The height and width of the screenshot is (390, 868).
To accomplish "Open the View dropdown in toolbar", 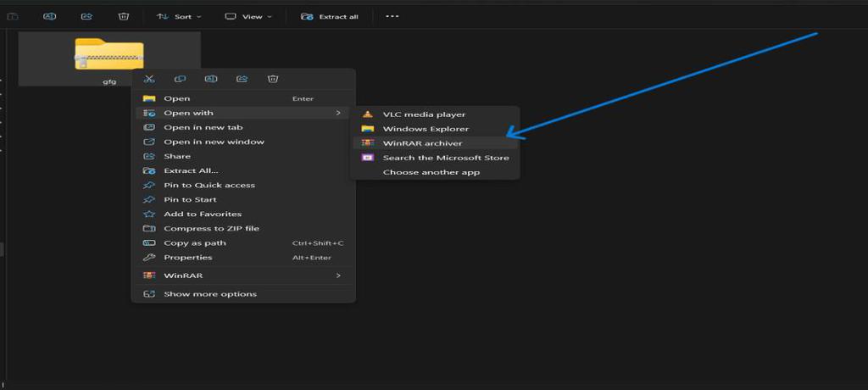I will click(x=248, y=17).
